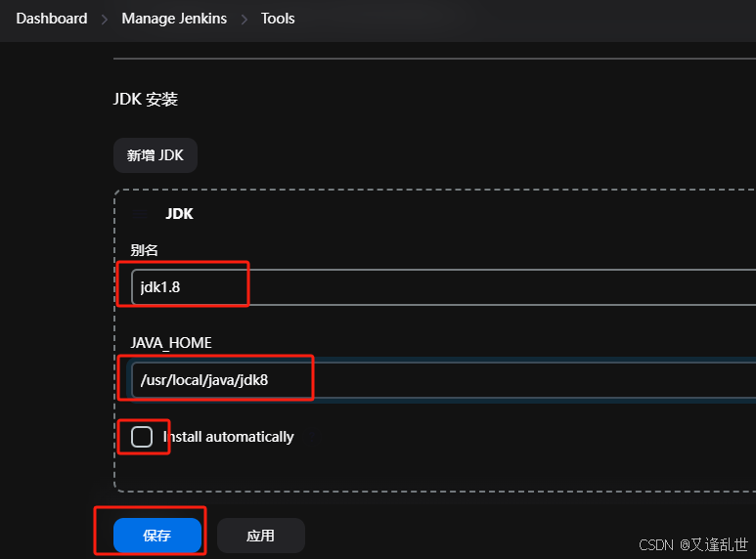Select the JDK 安装 section heading
The image size is (756, 559).
146,100
